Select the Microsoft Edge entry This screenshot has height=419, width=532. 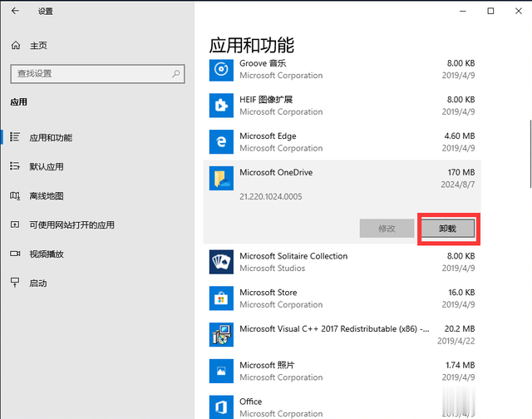pyautogui.click(x=342, y=142)
